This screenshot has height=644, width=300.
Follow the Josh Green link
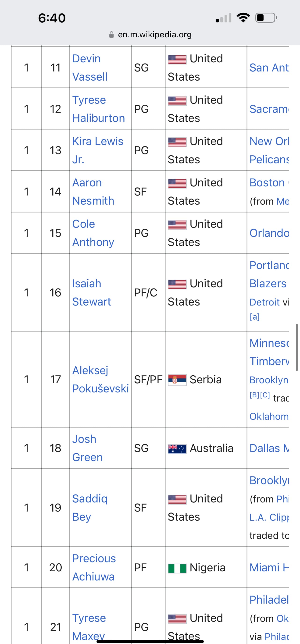pos(87,448)
